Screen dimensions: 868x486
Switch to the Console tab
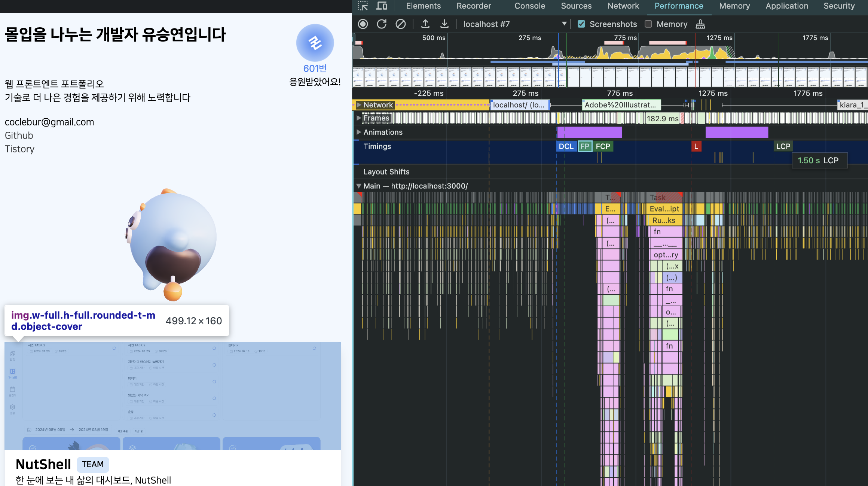pyautogui.click(x=529, y=6)
